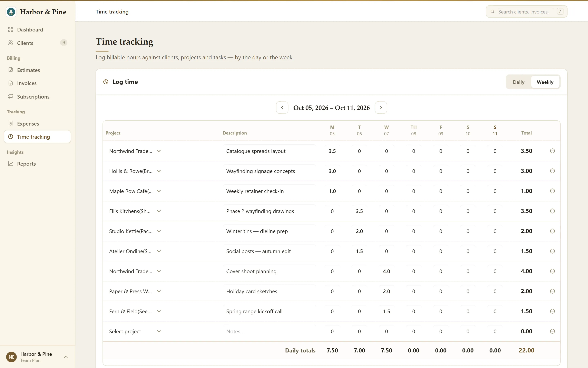
Task: Go to the previous week
Action: (x=282, y=108)
